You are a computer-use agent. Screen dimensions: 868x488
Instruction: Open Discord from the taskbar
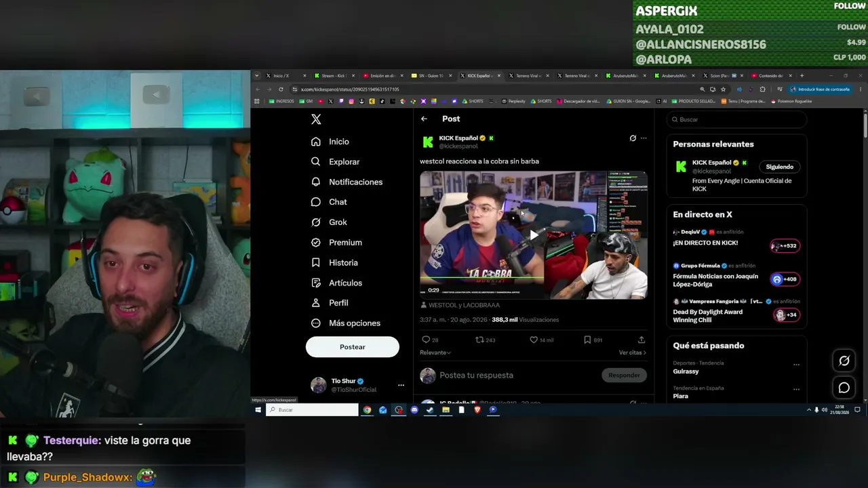pyautogui.click(x=414, y=410)
